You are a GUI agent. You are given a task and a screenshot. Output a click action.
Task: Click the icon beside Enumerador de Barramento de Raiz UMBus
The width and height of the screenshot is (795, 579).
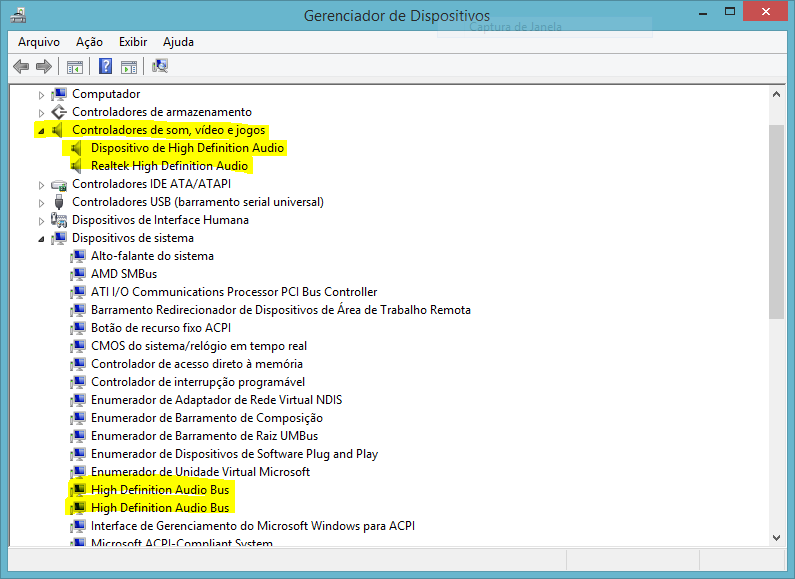click(78, 436)
